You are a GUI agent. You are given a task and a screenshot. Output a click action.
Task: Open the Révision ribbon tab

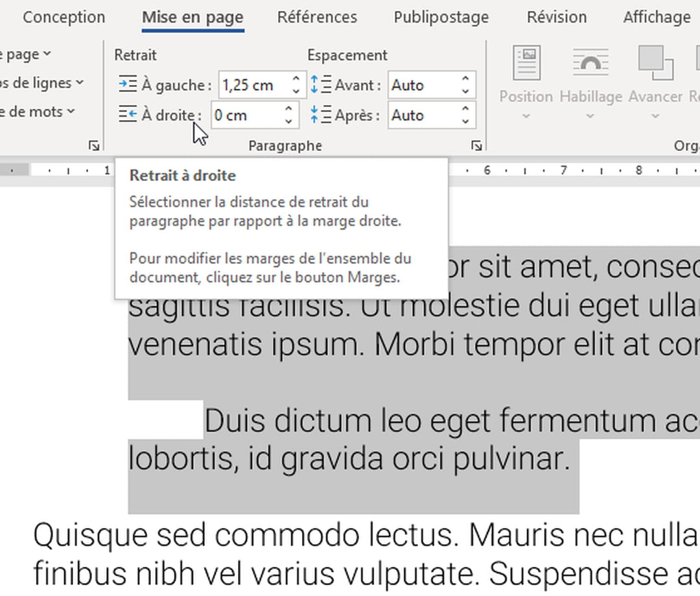(556, 18)
